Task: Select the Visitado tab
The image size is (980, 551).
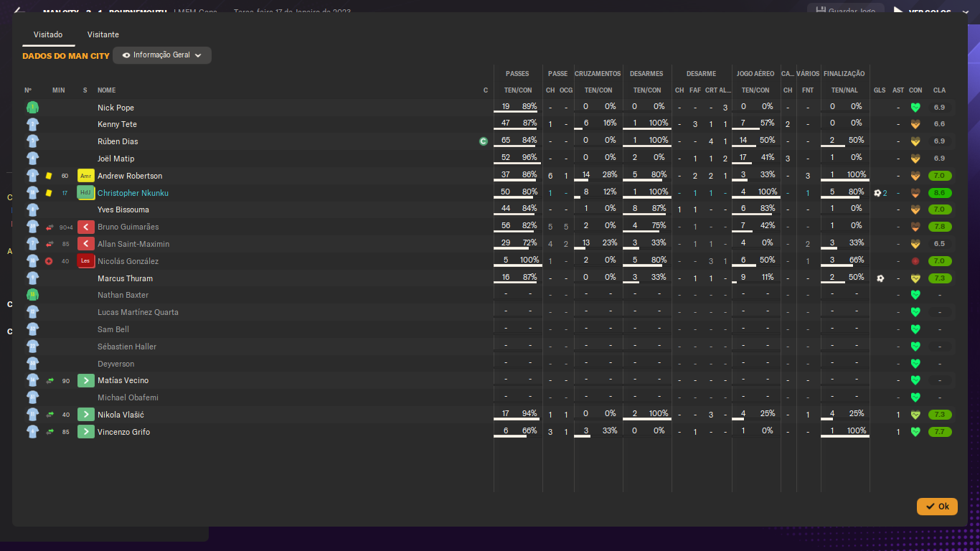Action: 48,34
